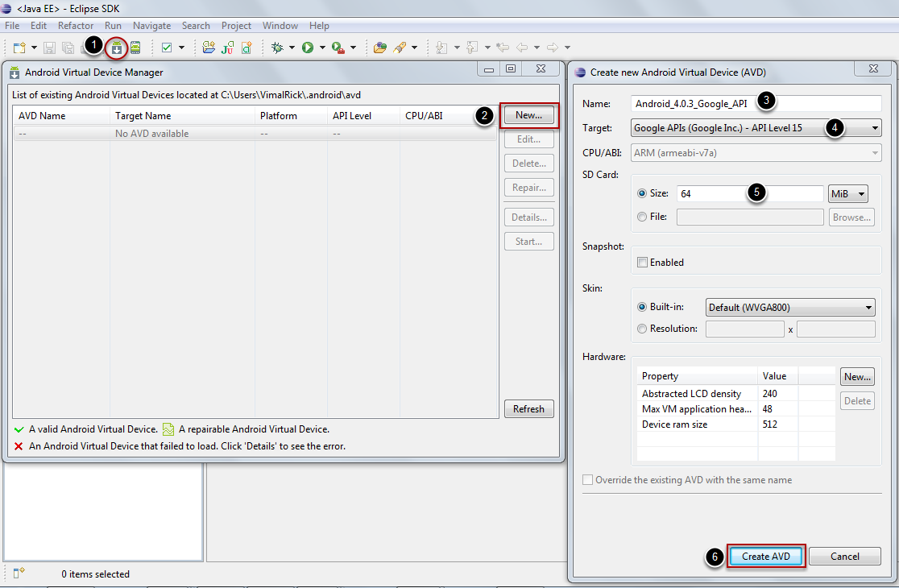899x588 pixels.
Task: Click the Details... button in AVD Manager
Action: tap(528, 217)
